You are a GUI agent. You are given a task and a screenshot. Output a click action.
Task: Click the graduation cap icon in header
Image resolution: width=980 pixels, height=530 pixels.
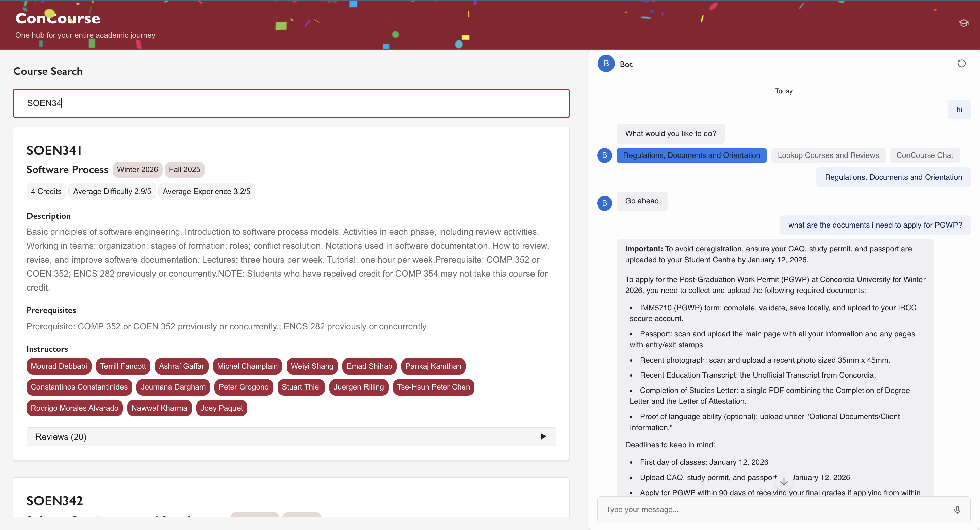pyautogui.click(x=963, y=23)
